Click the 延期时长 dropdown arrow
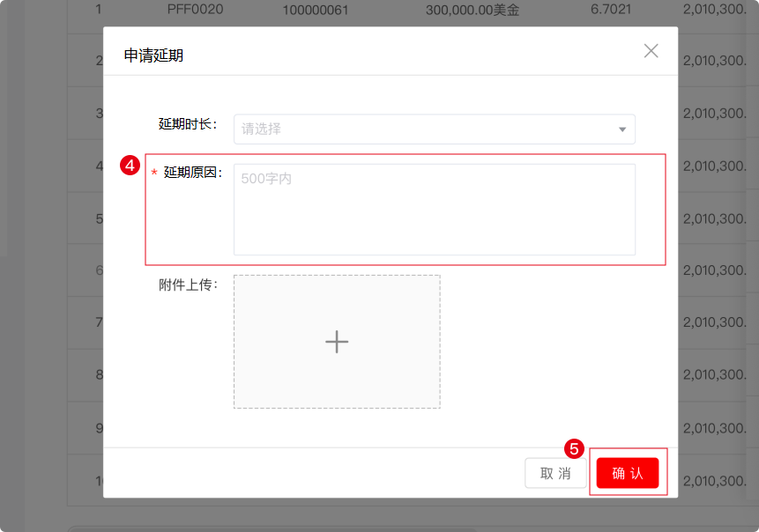759x532 pixels. coord(622,129)
